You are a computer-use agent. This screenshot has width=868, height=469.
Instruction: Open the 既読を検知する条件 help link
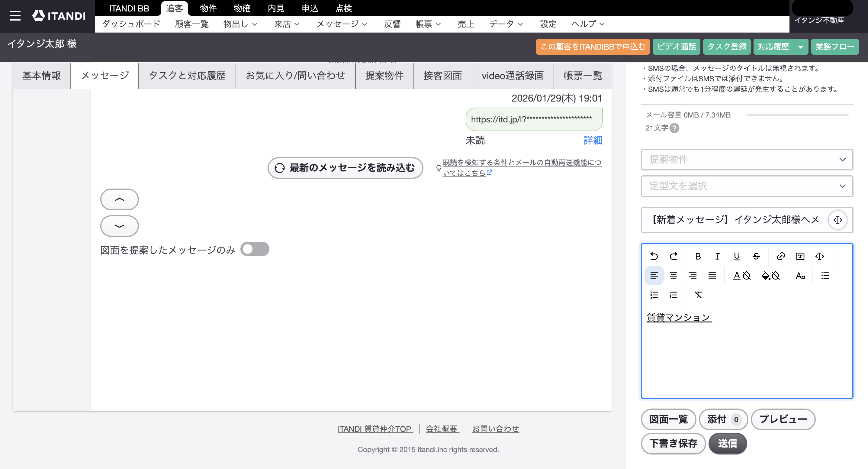pos(522,168)
